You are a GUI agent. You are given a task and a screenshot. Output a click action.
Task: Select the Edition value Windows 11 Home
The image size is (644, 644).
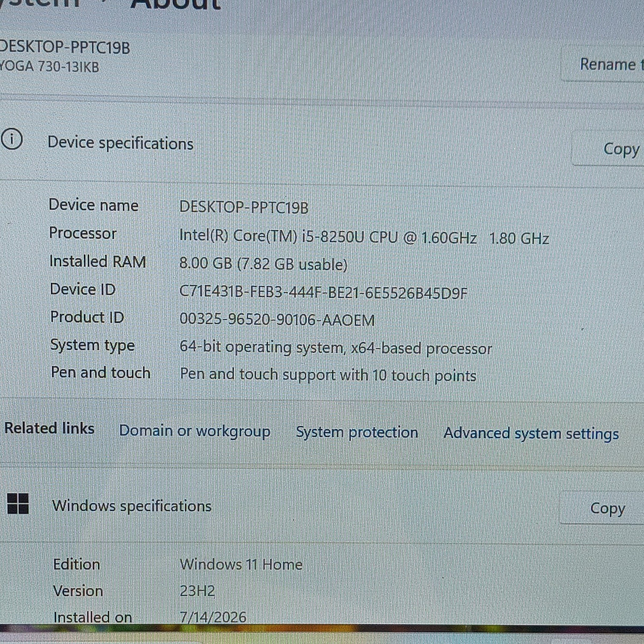[241, 565]
